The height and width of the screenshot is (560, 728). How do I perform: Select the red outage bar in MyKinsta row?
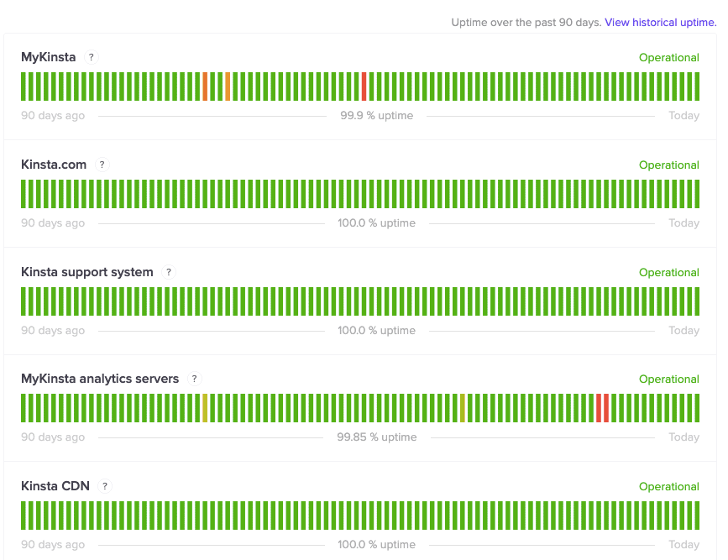[364, 86]
